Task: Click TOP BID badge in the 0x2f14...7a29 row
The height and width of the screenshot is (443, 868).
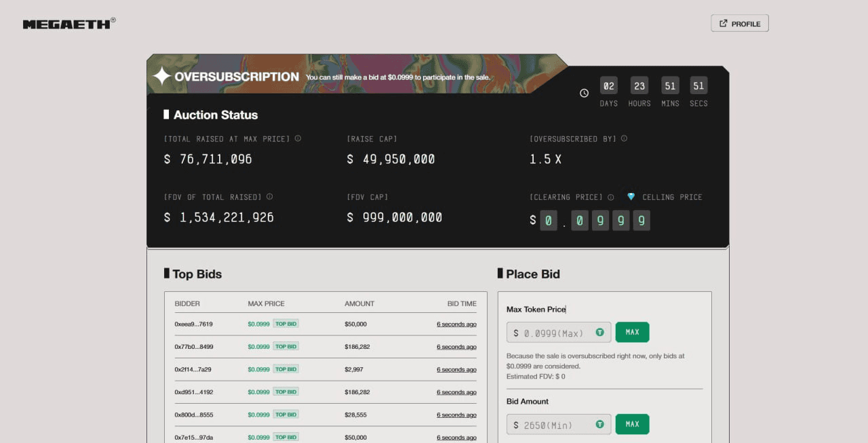Action: 286,369
